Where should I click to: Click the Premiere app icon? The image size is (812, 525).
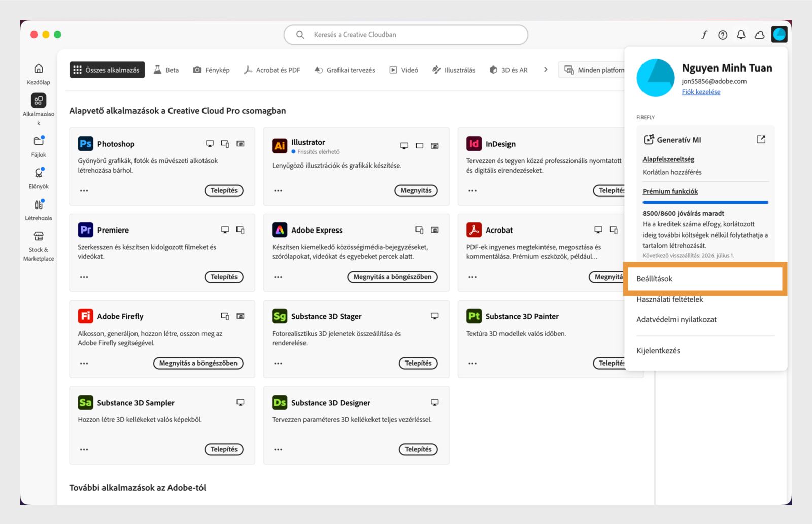tap(85, 230)
